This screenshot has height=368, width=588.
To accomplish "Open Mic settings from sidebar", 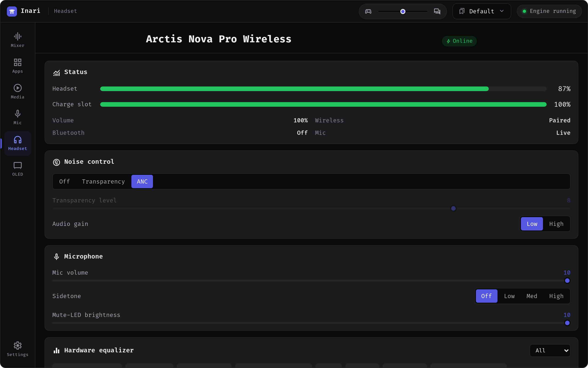I will [17, 118].
